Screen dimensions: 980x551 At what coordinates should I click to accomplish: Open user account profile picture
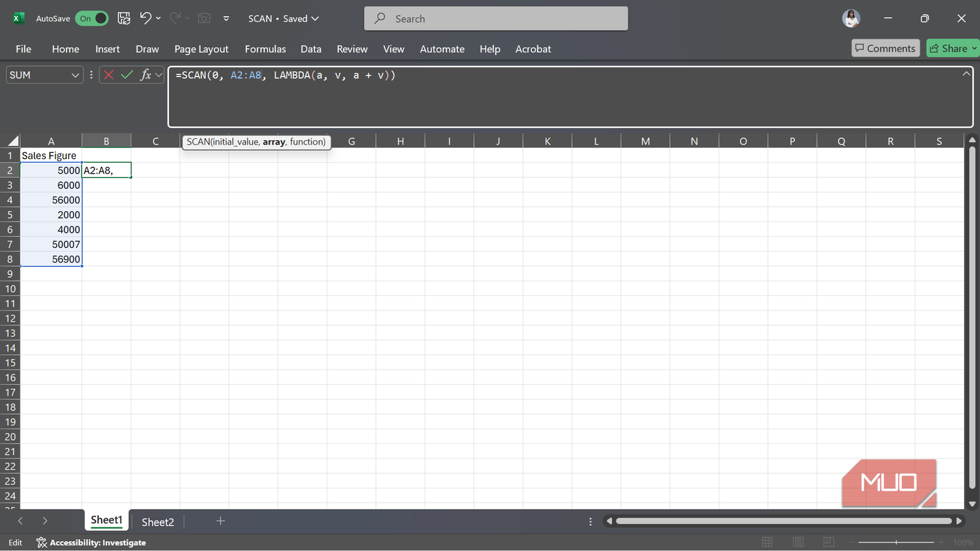pyautogui.click(x=851, y=19)
